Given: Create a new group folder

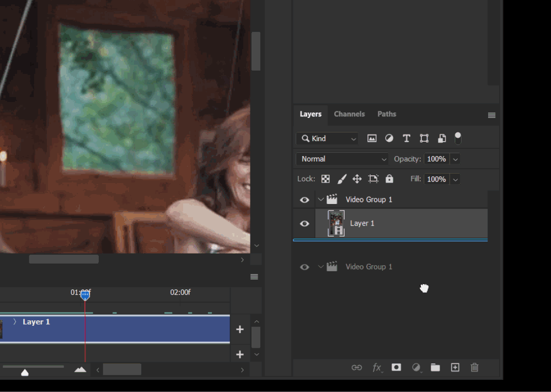Looking at the screenshot, I should click(435, 367).
